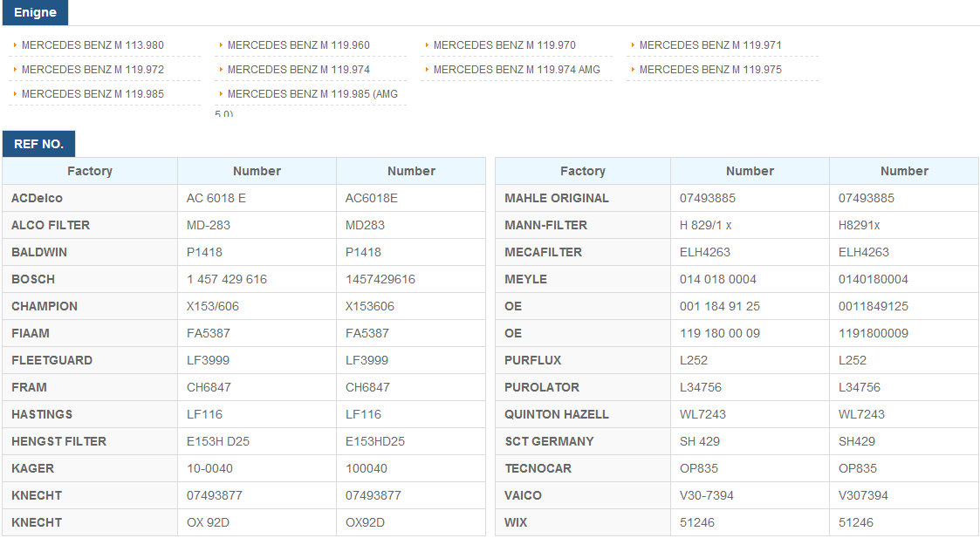The image size is (980, 538).
Task: Select the MECAFILTER factory cell
Action: [583, 252]
